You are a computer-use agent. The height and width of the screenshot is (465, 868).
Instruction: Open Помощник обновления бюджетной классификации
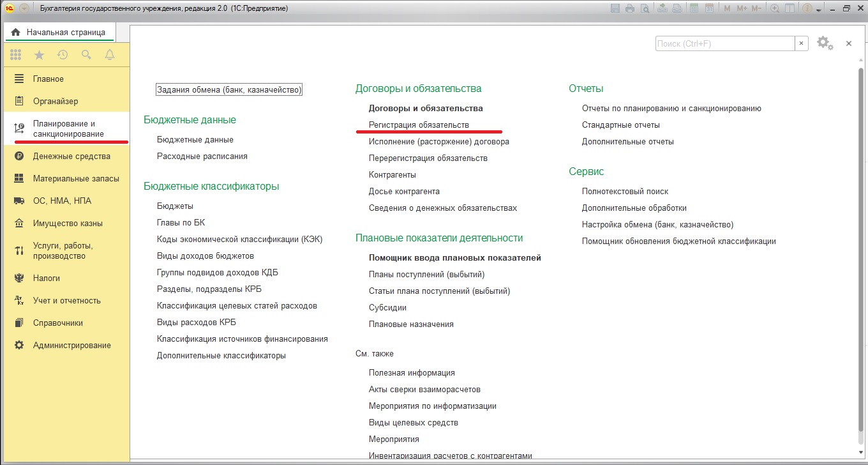tap(679, 241)
